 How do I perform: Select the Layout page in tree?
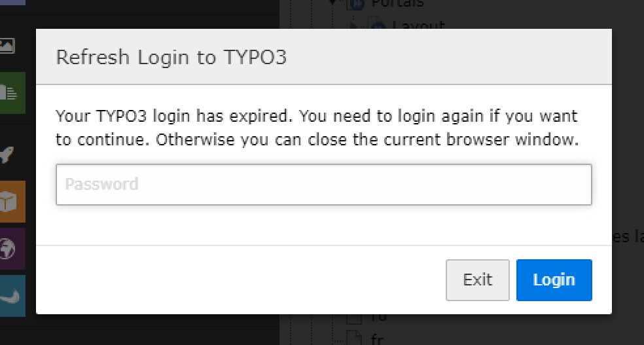click(x=418, y=25)
